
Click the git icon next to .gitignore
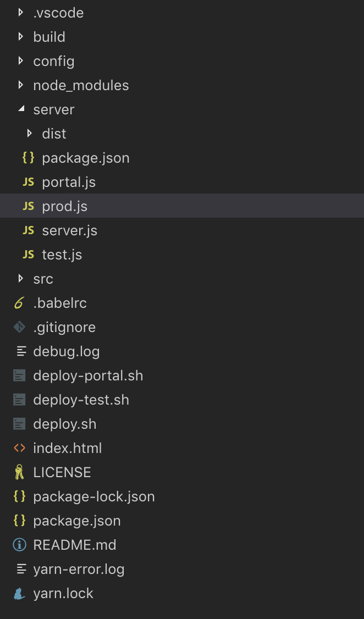(19, 327)
